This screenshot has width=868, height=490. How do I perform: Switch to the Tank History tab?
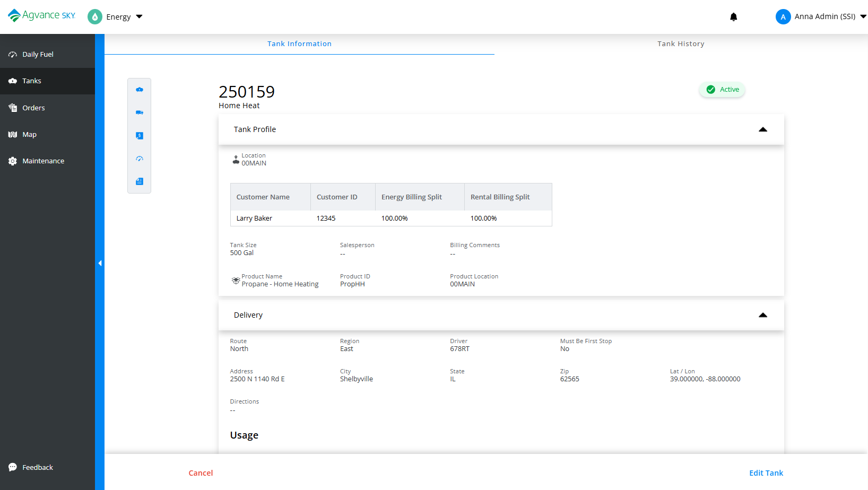[x=681, y=44]
